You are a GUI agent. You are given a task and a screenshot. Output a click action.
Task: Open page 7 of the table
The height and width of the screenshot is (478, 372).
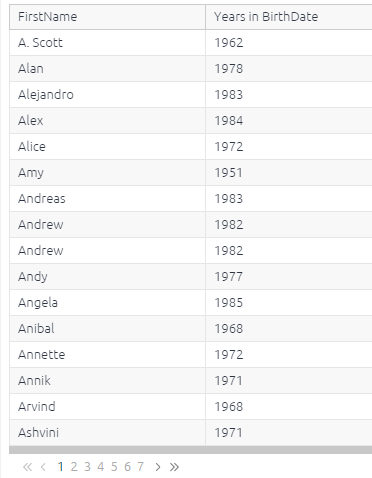(141, 467)
